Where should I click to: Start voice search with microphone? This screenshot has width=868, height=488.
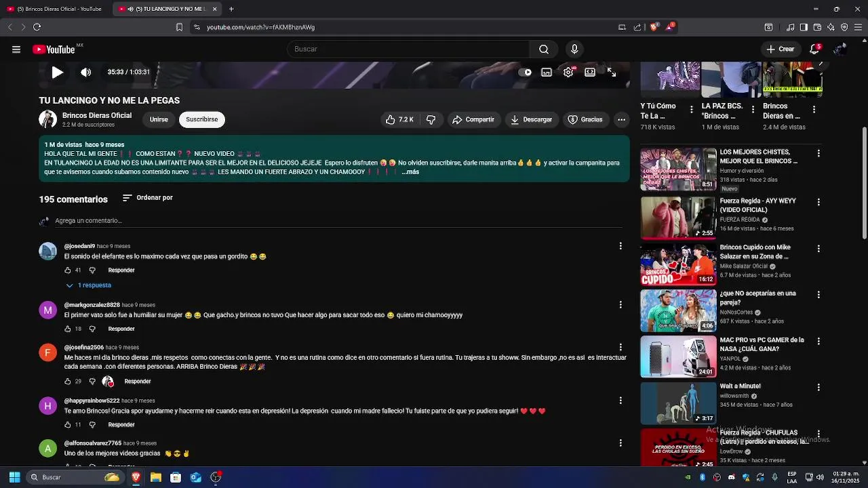(x=574, y=49)
